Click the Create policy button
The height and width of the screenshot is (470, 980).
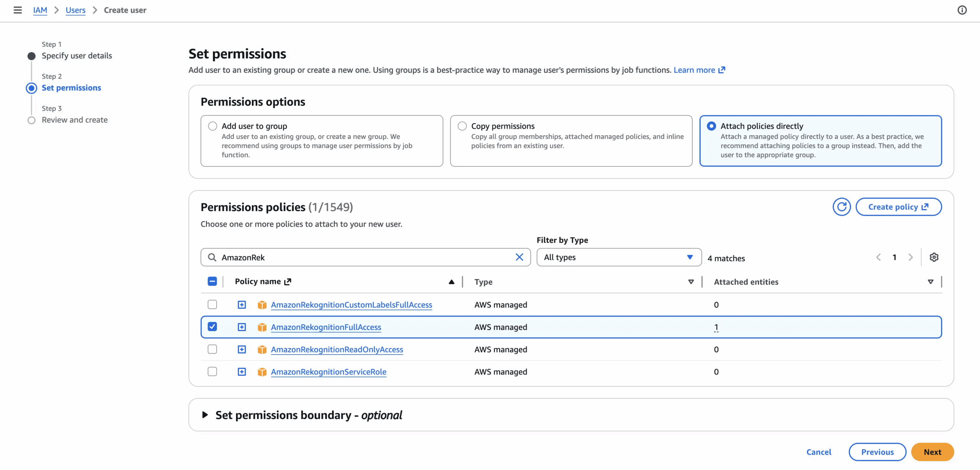(898, 207)
